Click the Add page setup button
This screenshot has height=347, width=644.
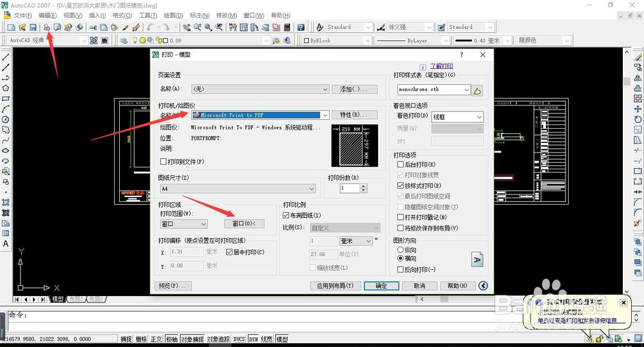tap(354, 89)
